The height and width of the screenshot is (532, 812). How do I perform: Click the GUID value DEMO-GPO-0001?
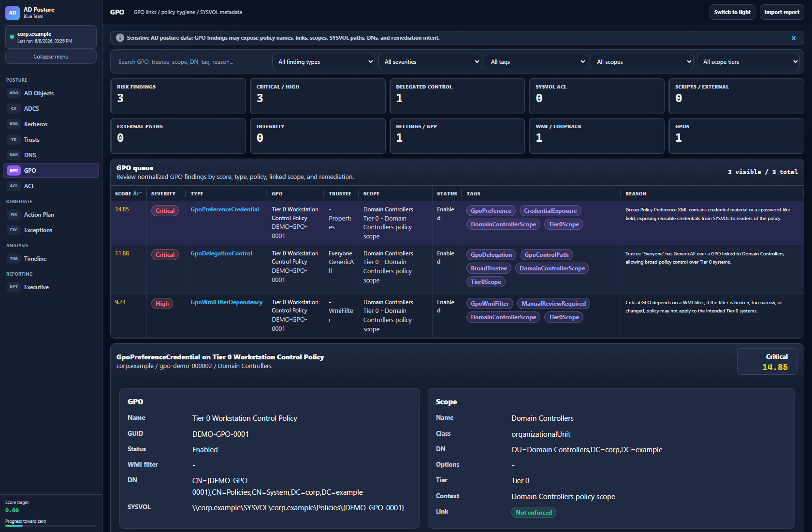220,434
